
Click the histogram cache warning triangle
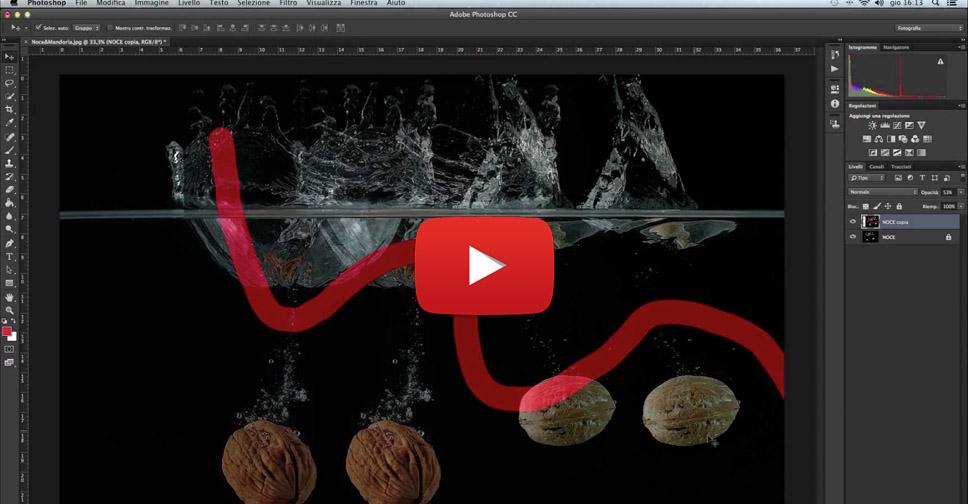click(x=940, y=62)
